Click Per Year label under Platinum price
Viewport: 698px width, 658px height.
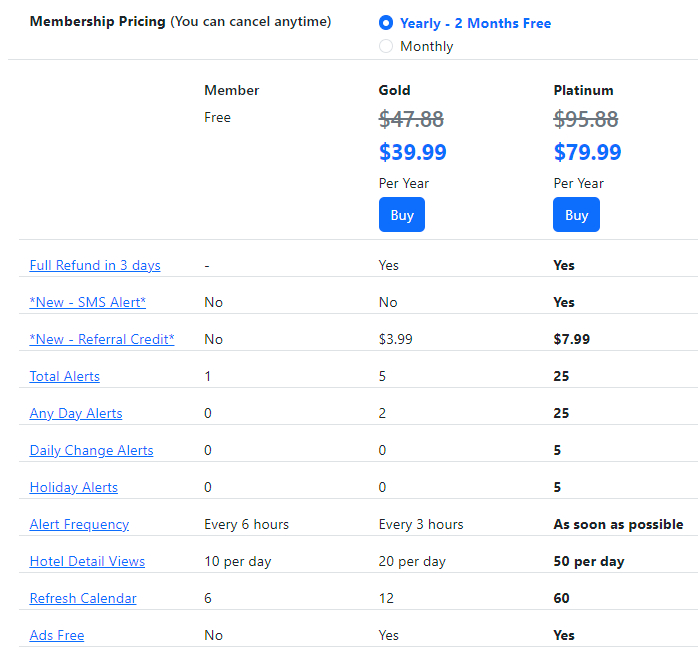click(579, 183)
